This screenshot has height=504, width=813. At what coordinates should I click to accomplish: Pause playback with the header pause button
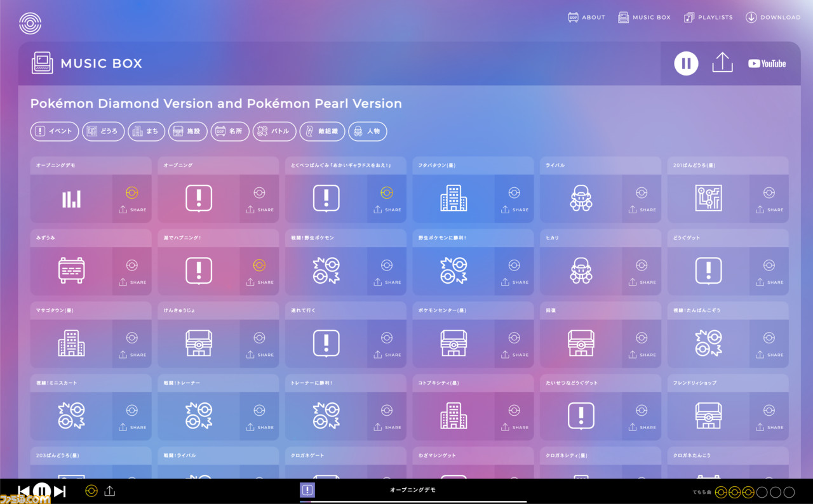[686, 63]
